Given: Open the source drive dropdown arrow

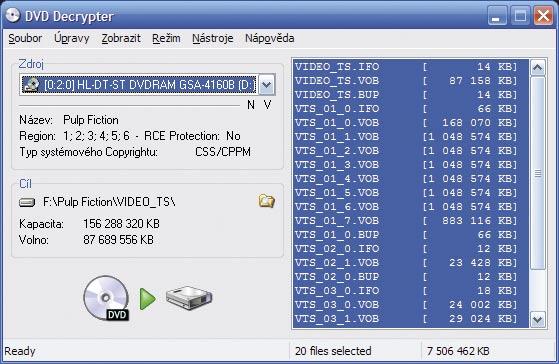Looking at the screenshot, I should click(x=267, y=85).
